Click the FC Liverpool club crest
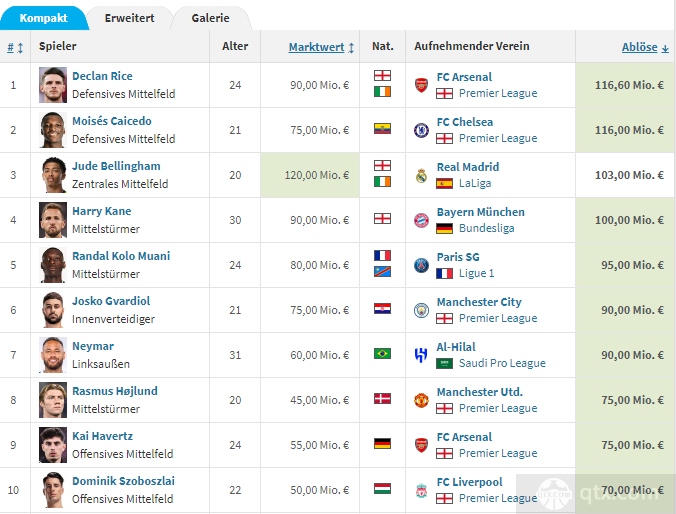This screenshot has height=514, width=676. [x=421, y=490]
